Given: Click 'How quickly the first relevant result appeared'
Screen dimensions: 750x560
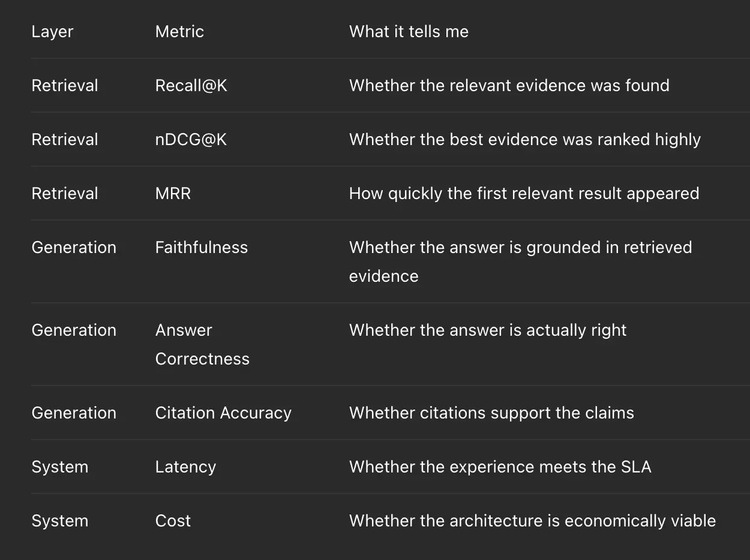Looking at the screenshot, I should point(524,194).
